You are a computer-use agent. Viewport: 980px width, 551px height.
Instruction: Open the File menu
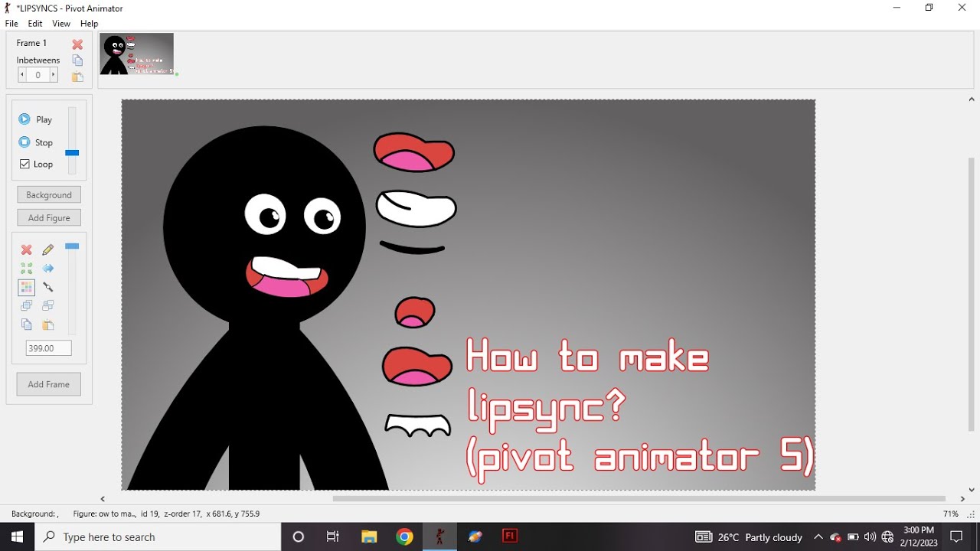[11, 24]
